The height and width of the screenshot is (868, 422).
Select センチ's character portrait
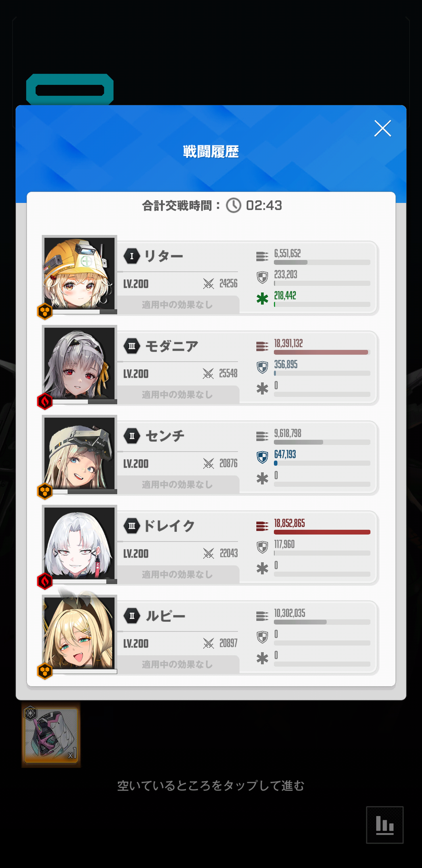pyautogui.click(x=79, y=453)
